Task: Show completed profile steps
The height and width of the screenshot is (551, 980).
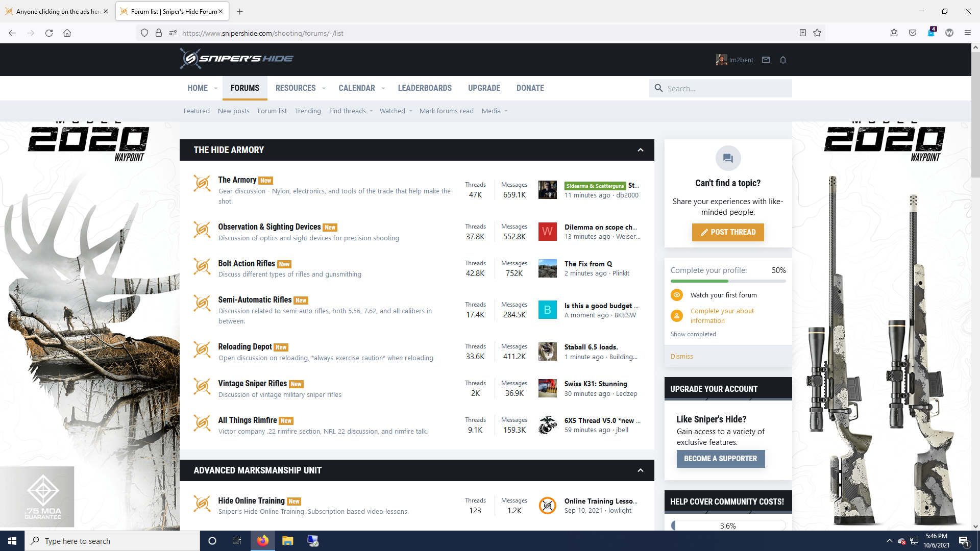Action: 693,334
